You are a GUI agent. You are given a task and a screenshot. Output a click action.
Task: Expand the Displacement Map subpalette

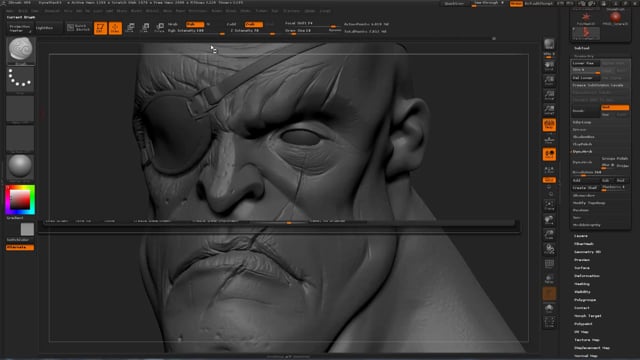coord(592,348)
